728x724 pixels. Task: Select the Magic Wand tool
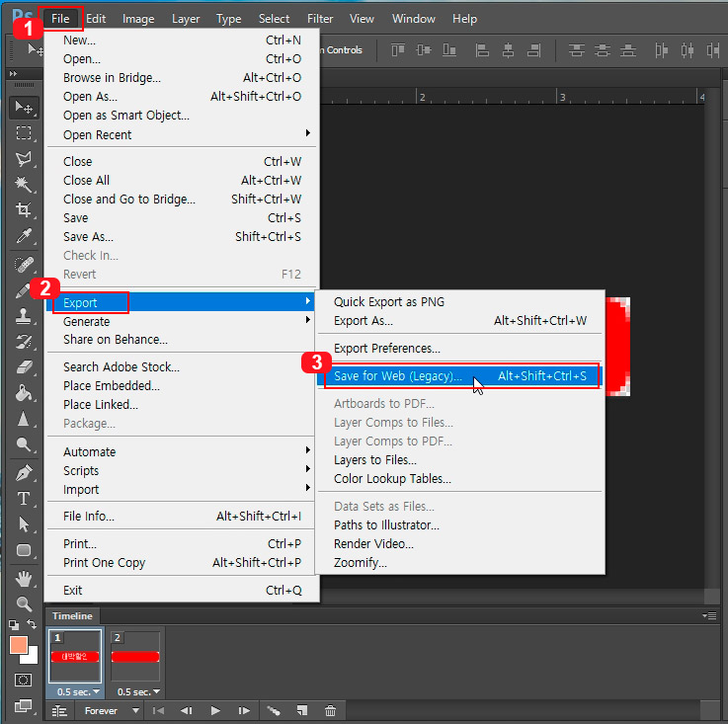pyautogui.click(x=24, y=185)
